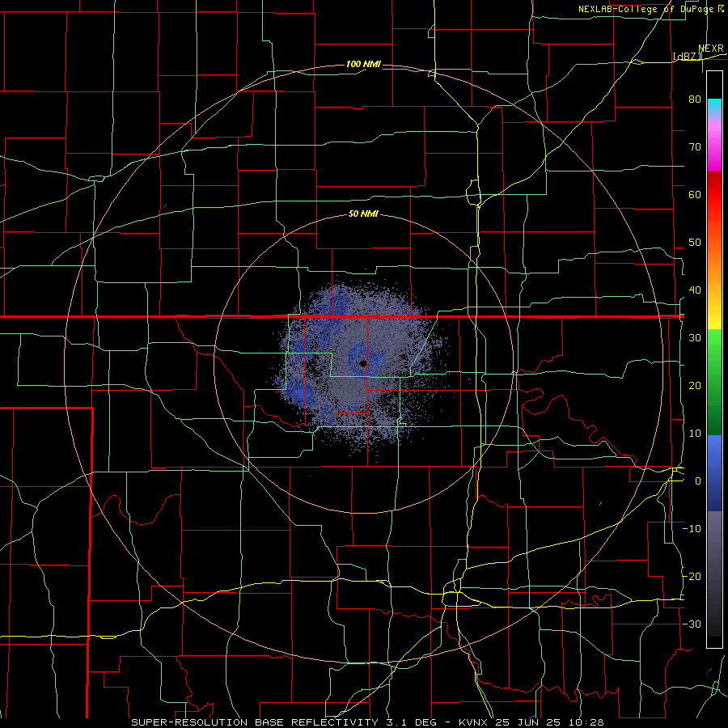Click the 30 value on the dBZ scale
Image resolution: width=728 pixels, height=728 pixels.
[695, 338]
